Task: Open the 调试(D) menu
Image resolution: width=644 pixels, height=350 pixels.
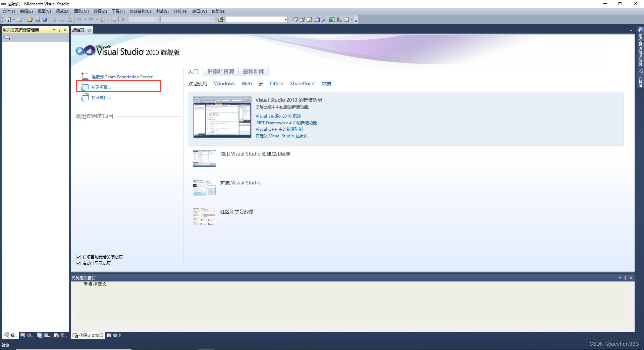Action: tap(62, 11)
